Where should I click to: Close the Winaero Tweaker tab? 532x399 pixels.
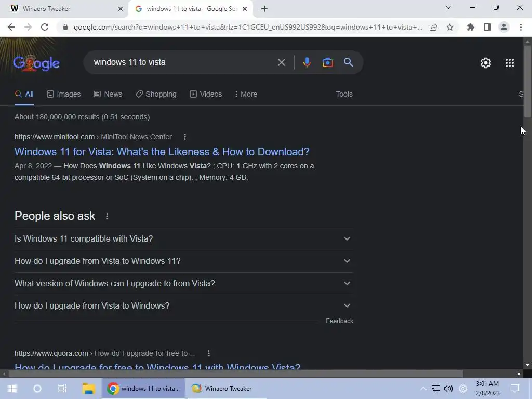click(121, 9)
